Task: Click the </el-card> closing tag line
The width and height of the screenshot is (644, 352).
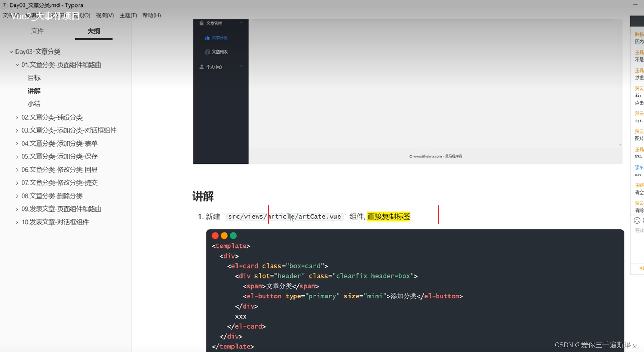Action: (246, 326)
